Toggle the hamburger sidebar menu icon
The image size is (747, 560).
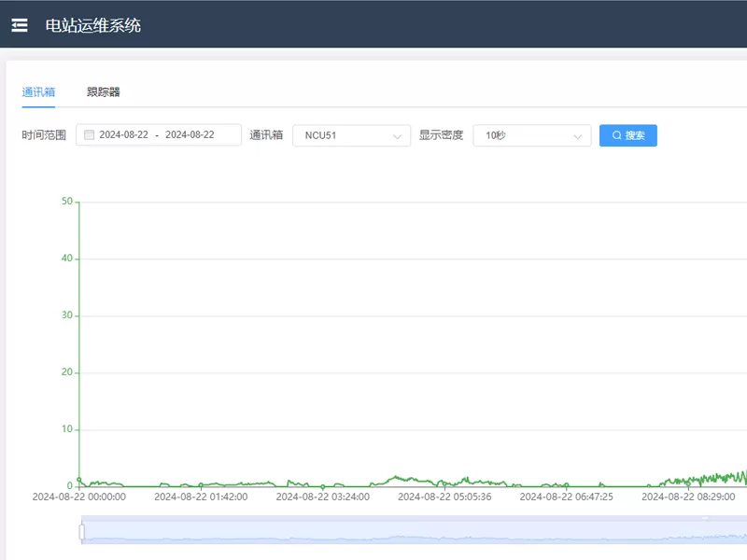pyautogui.click(x=20, y=25)
